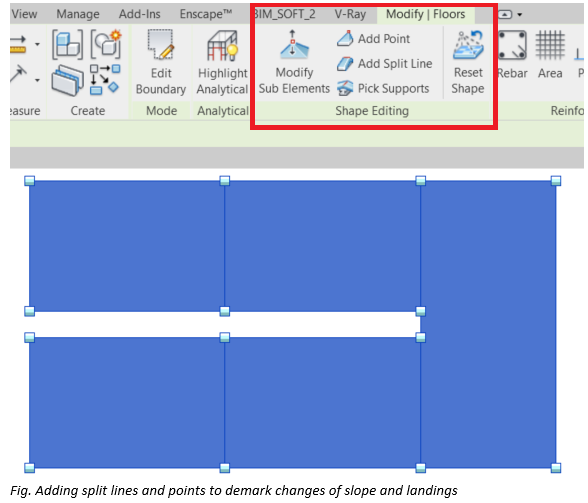This screenshot has height=503, width=588.
Task: Click the measure tape icon
Action: coord(18,44)
